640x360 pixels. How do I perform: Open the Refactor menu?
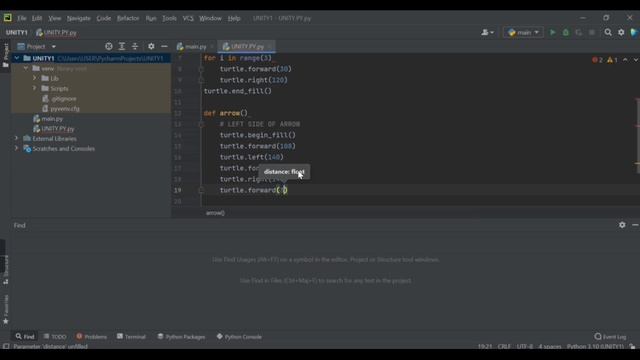coord(128,18)
